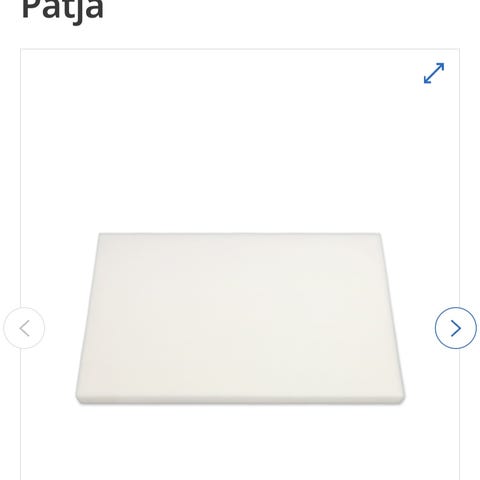Image resolution: width=480 pixels, height=480 pixels.
Task: Open the white foam pad image
Action: (240, 318)
